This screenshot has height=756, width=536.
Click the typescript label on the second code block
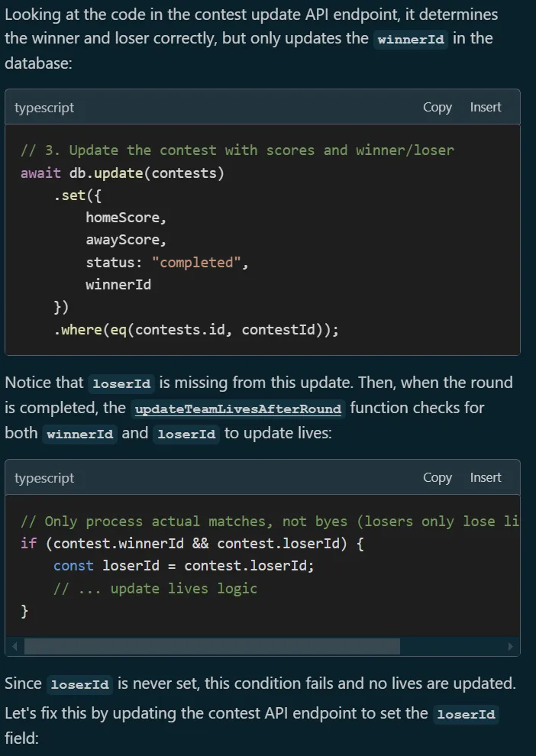point(44,478)
